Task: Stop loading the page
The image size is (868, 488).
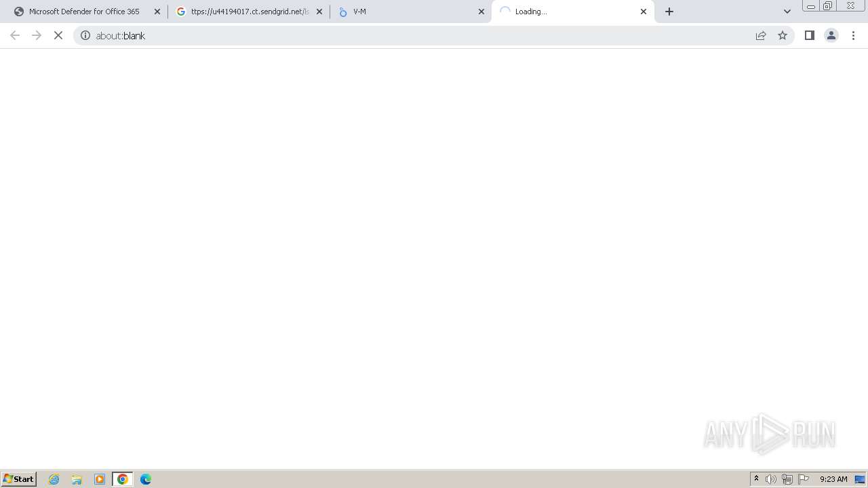Action: click(58, 35)
